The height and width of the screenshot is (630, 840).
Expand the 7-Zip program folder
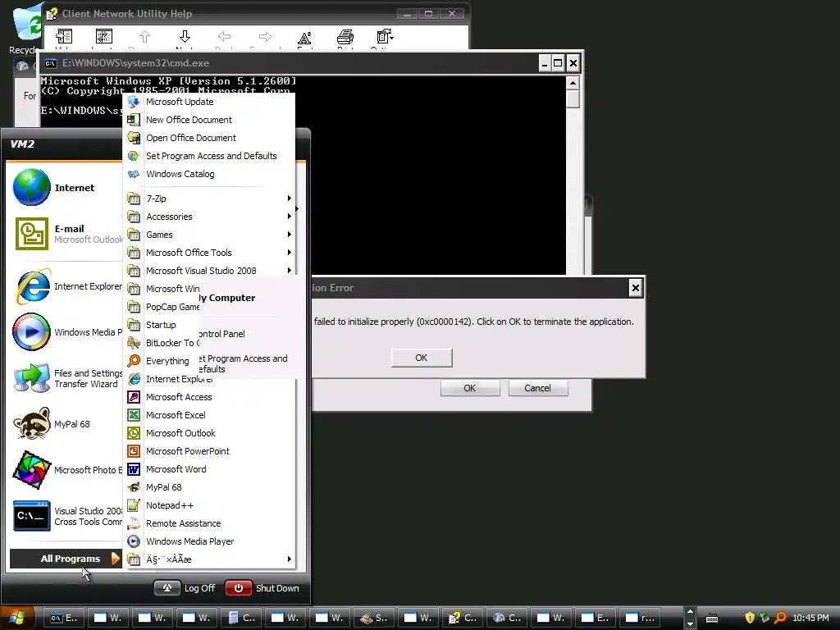(209, 199)
